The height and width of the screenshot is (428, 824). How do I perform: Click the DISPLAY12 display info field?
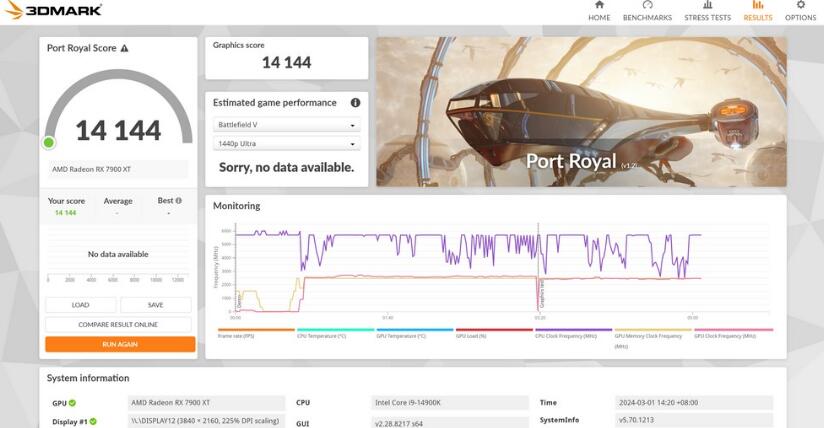click(207, 421)
